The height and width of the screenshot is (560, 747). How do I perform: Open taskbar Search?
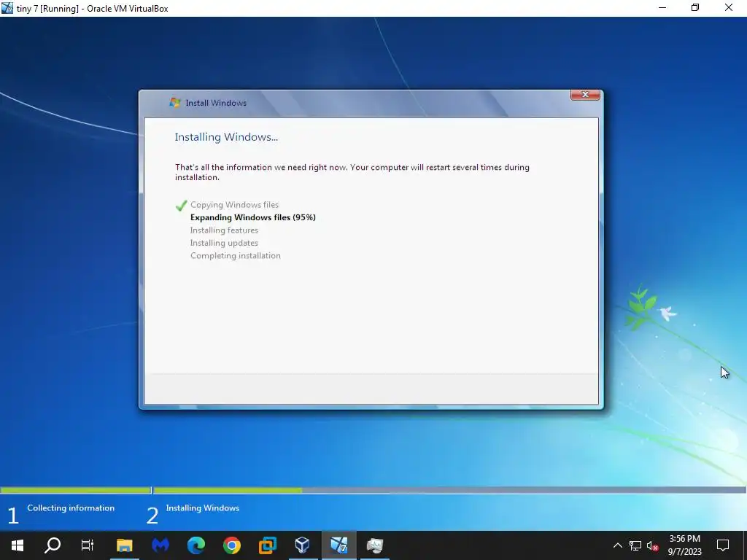(x=53, y=545)
